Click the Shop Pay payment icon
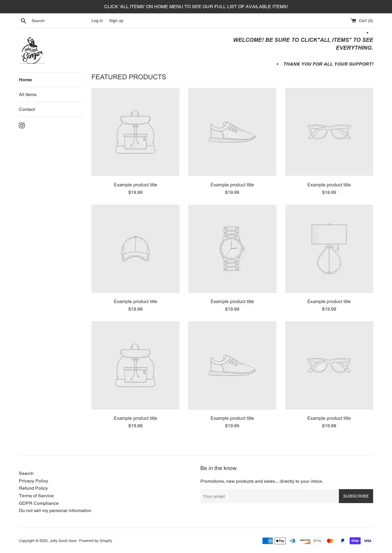Screen dimensions: 392x553 point(355,541)
